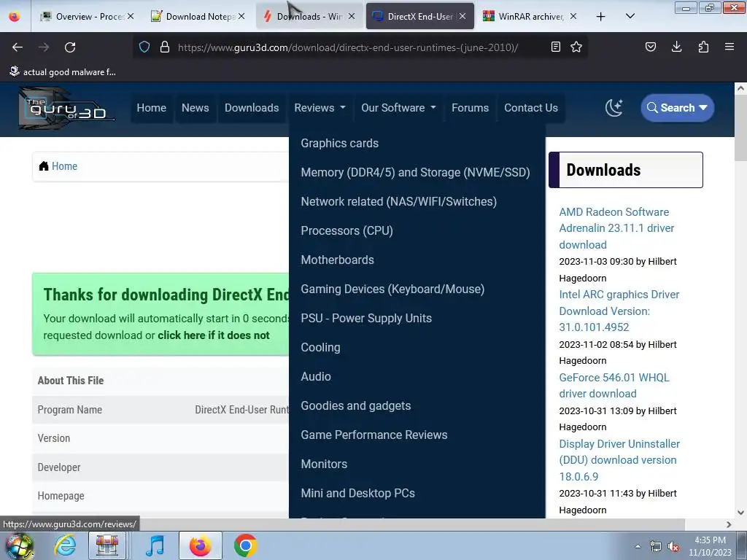747x560 pixels.
Task: Select Graphics cards from Reviews menu
Action: click(340, 144)
